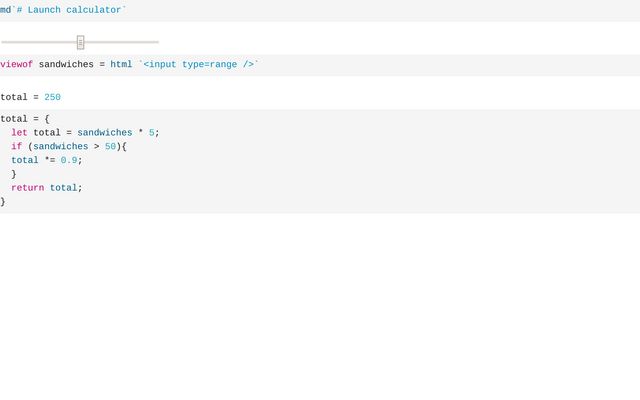Click the sandwiches range slider thumb
This screenshot has width=640, height=400.
[x=80, y=42]
